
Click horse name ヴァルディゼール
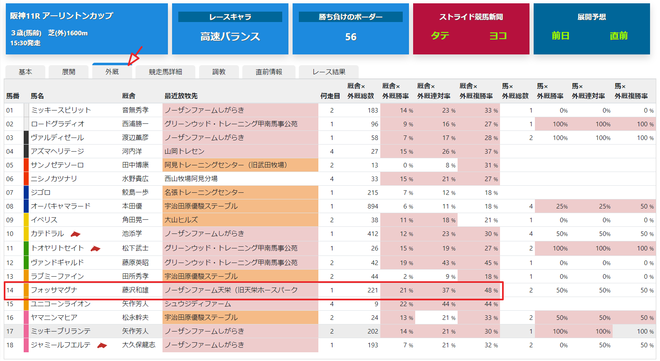click(x=57, y=138)
